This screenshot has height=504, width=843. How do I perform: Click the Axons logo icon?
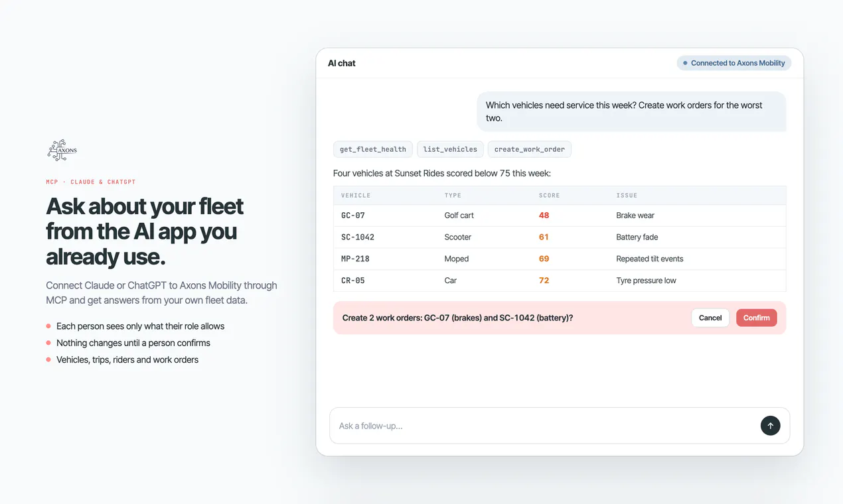click(x=62, y=151)
